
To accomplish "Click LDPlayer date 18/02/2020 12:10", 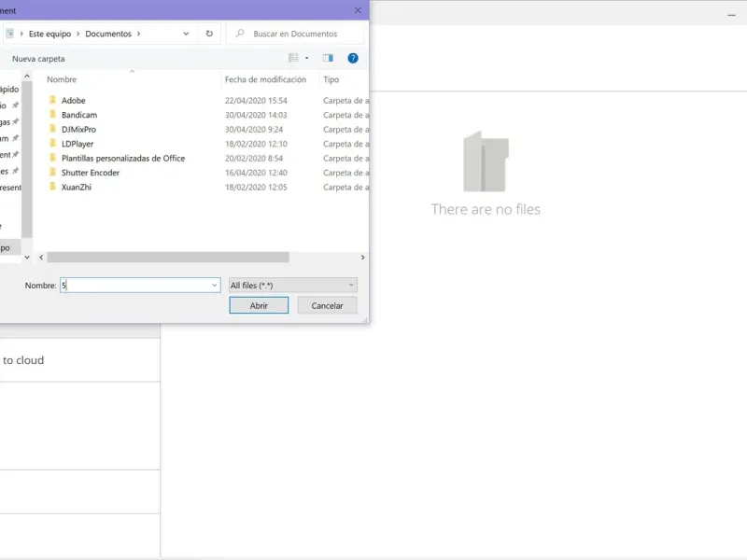I will (x=256, y=144).
